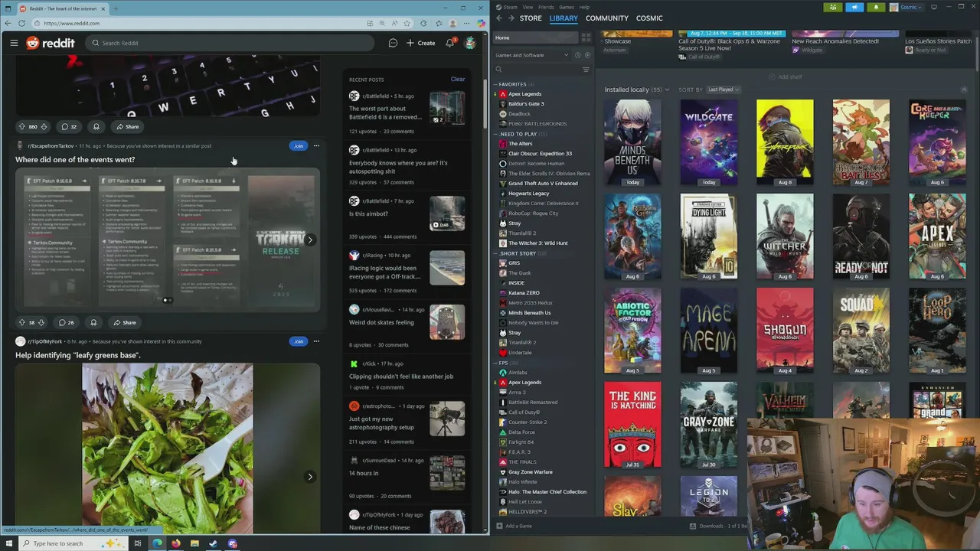Open The Witcher 3 game cover
Image resolution: width=980 pixels, height=551 pixels.
(x=785, y=236)
